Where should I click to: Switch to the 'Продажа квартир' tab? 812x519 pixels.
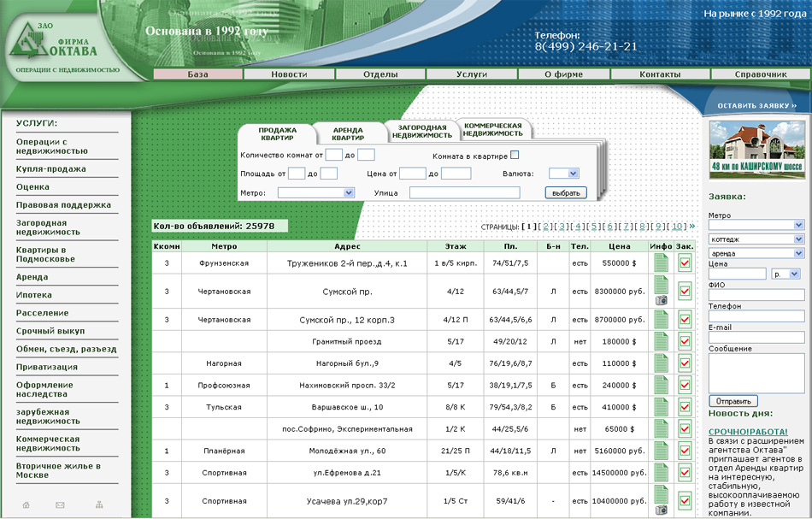(x=277, y=134)
